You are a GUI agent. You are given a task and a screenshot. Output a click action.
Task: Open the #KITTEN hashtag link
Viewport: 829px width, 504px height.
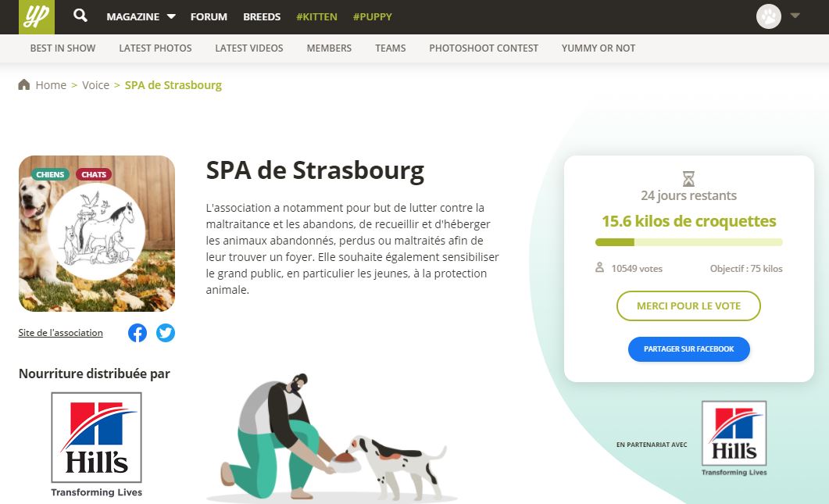[x=316, y=17]
